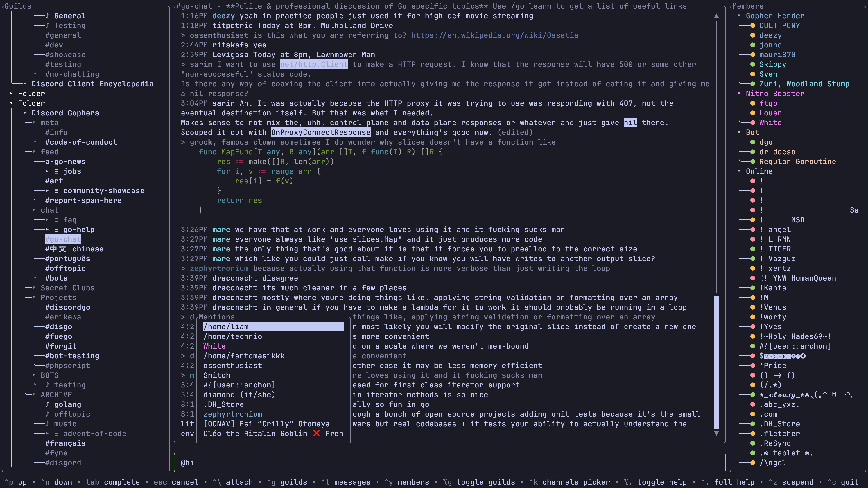Select CULT PONY status dot in members
The image size is (868, 488).
(x=752, y=26)
